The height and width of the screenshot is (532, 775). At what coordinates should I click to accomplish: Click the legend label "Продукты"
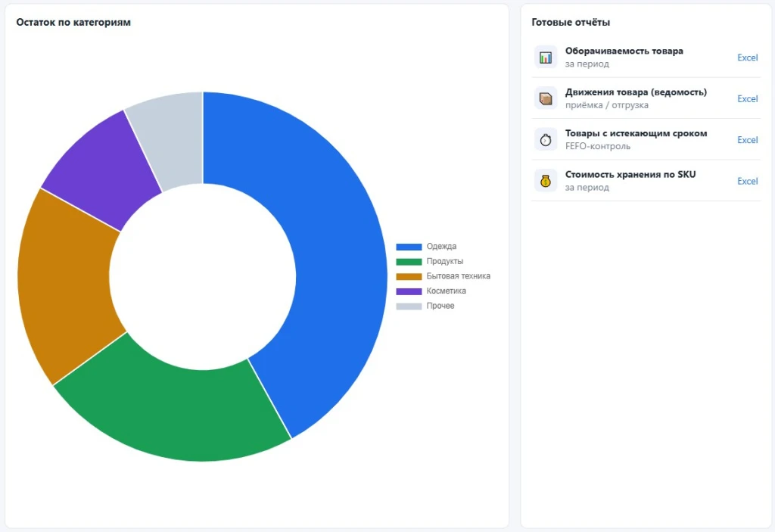pyautogui.click(x=445, y=261)
